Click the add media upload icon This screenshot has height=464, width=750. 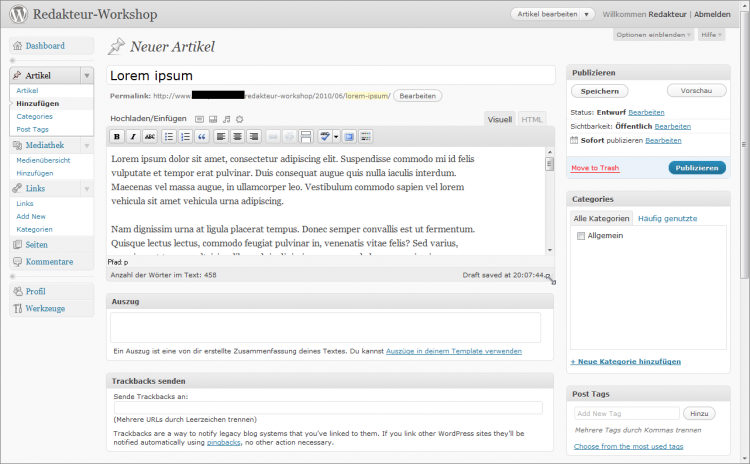pyautogui.click(x=240, y=119)
